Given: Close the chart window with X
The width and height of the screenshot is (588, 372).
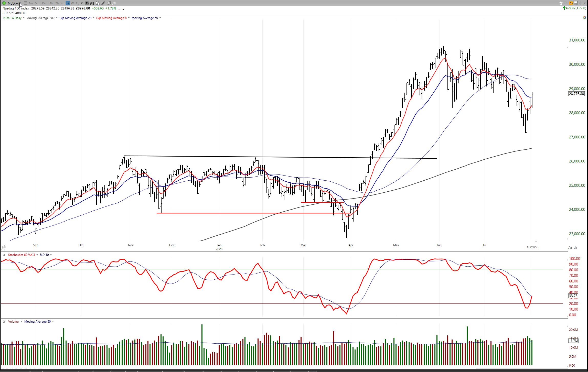Looking at the screenshot, I should coord(585,3).
